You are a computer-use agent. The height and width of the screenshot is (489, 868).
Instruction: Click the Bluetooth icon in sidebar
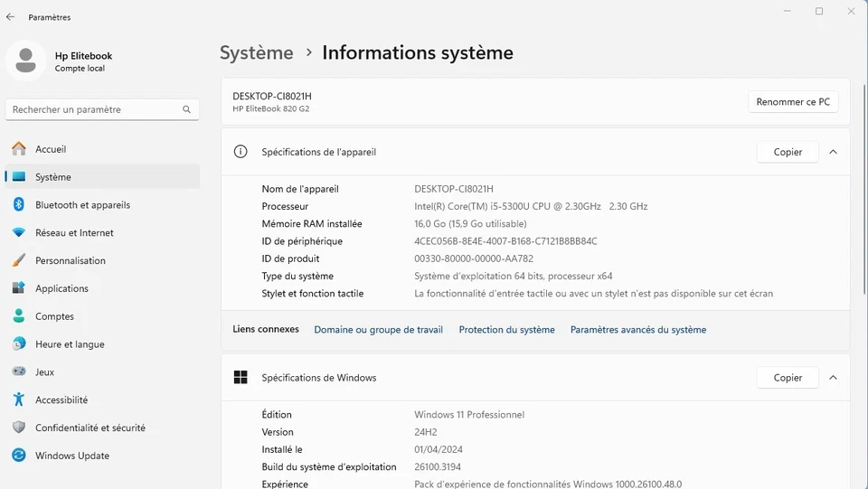pyautogui.click(x=19, y=204)
